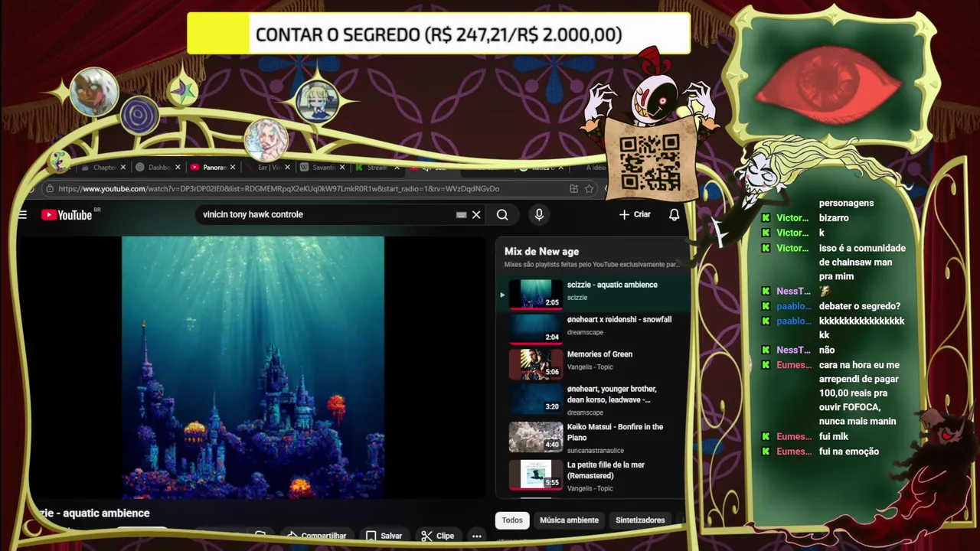Image resolution: width=980 pixels, height=551 pixels.
Task: Share the video with Compartilhar
Action: [317, 536]
